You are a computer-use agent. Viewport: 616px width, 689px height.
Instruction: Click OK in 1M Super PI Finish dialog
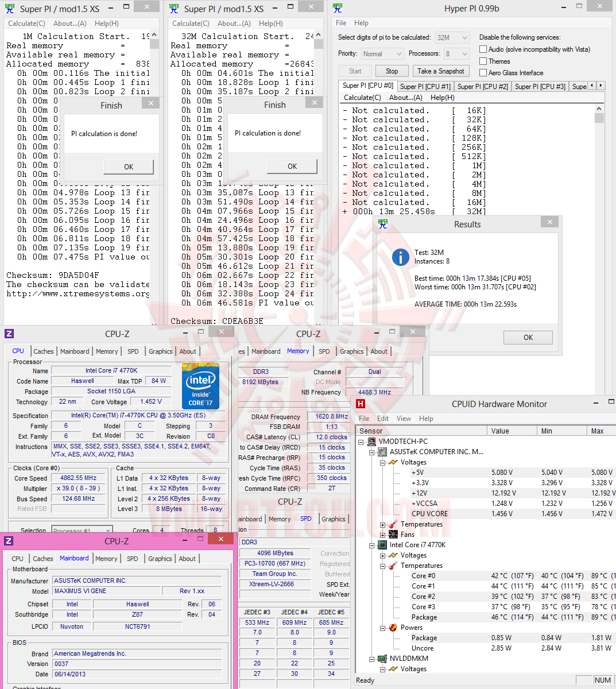[129, 167]
